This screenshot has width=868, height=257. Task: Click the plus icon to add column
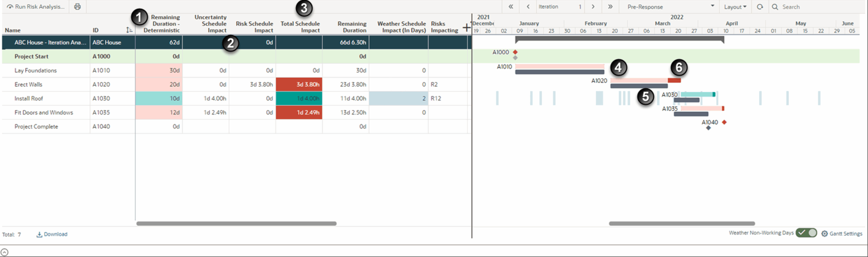click(467, 27)
